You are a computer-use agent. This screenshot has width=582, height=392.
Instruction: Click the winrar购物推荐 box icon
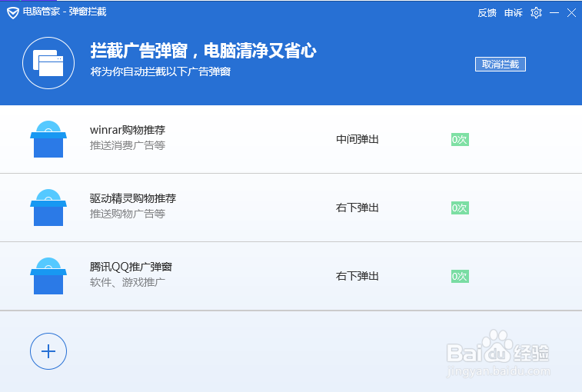point(48,139)
